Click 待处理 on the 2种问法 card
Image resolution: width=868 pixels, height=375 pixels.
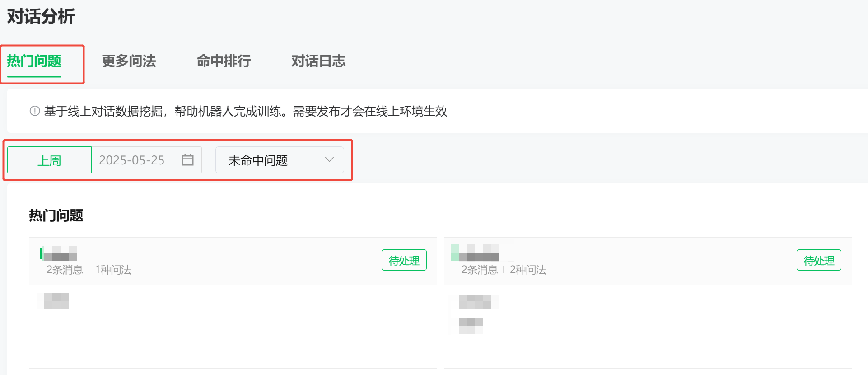818,260
